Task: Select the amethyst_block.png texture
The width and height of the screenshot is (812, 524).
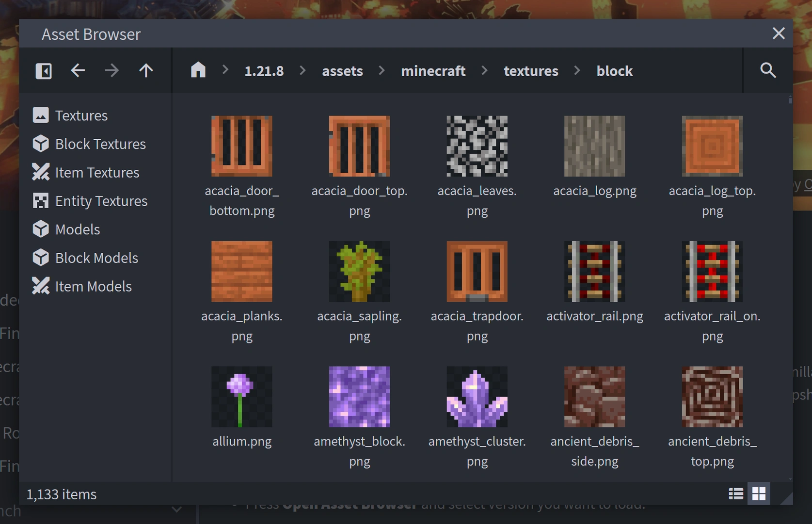Action: pyautogui.click(x=359, y=396)
